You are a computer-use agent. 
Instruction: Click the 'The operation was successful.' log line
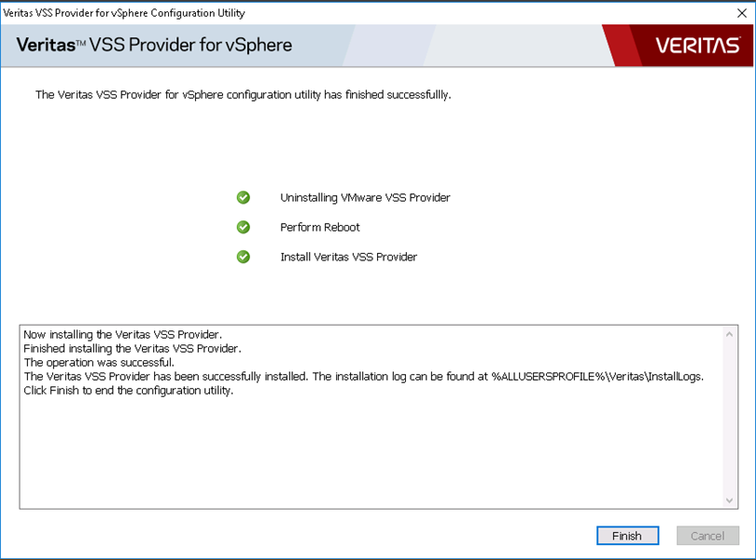tap(99, 362)
